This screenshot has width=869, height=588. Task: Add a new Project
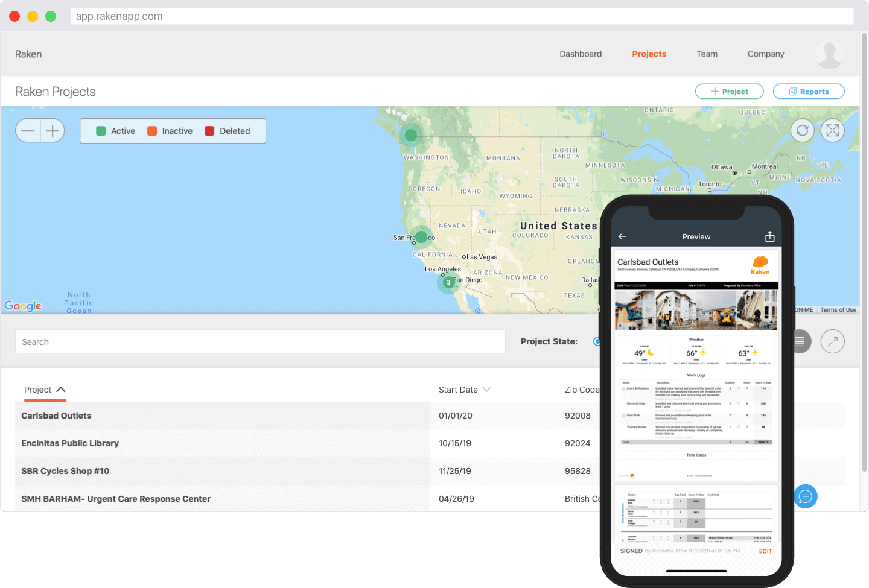coord(729,91)
